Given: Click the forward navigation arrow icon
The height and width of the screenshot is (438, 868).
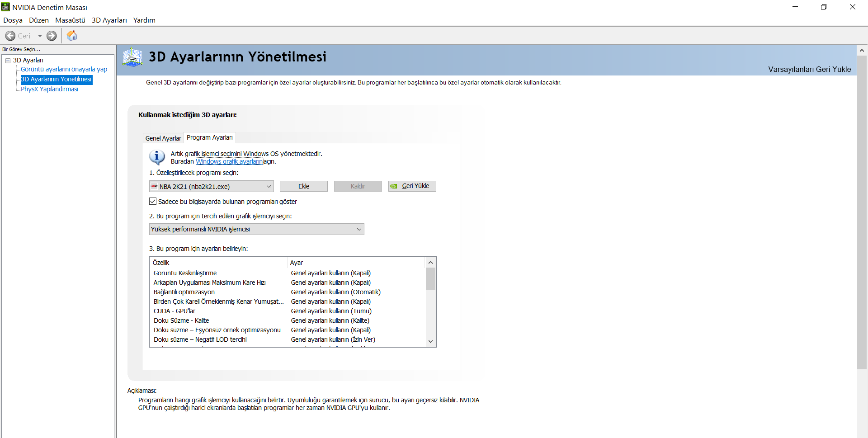Looking at the screenshot, I should pyautogui.click(x=52, y=36).
